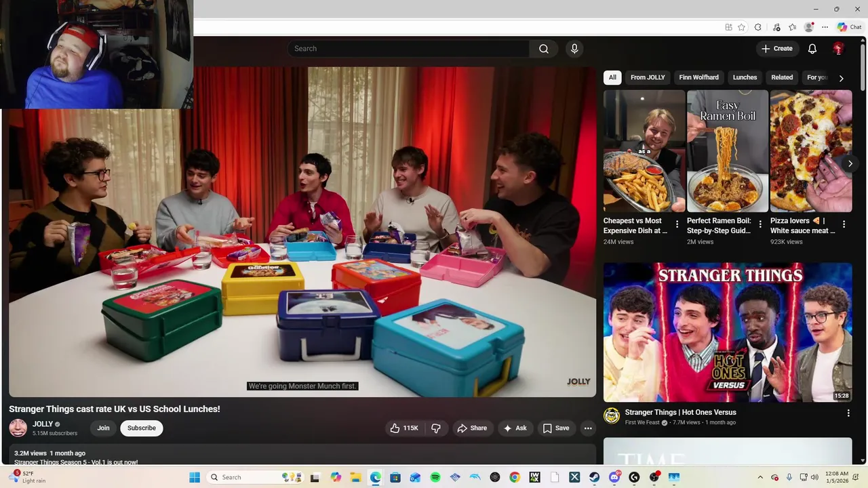
Task: Open Edge media control music icon
Action: pyautogui.click(x=776, y=27)
